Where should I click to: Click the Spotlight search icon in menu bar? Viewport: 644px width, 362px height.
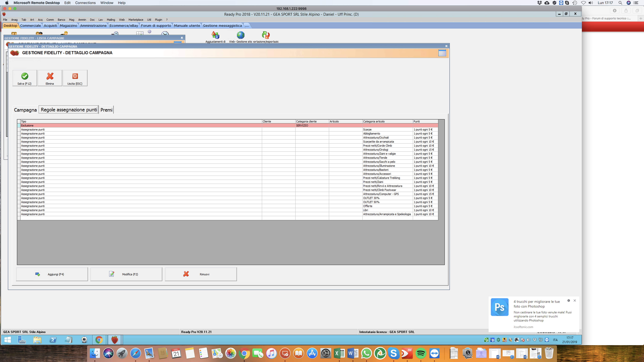click(620, 3)
